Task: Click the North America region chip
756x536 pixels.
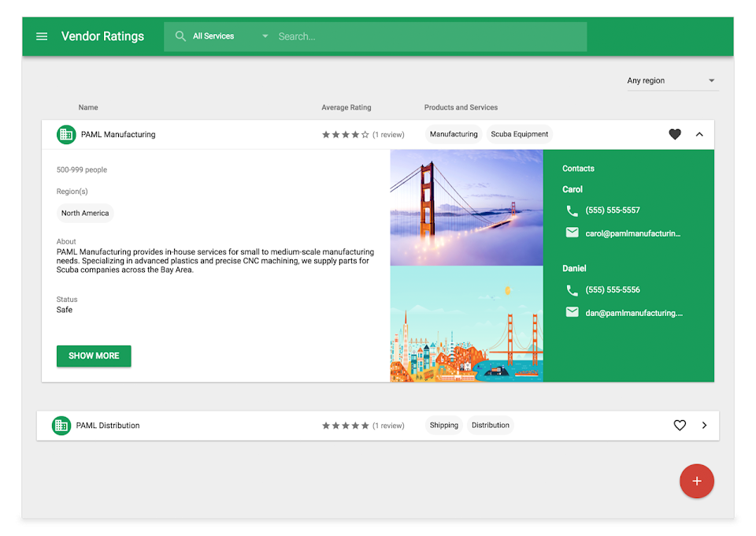Action: [x=85, y=214]
